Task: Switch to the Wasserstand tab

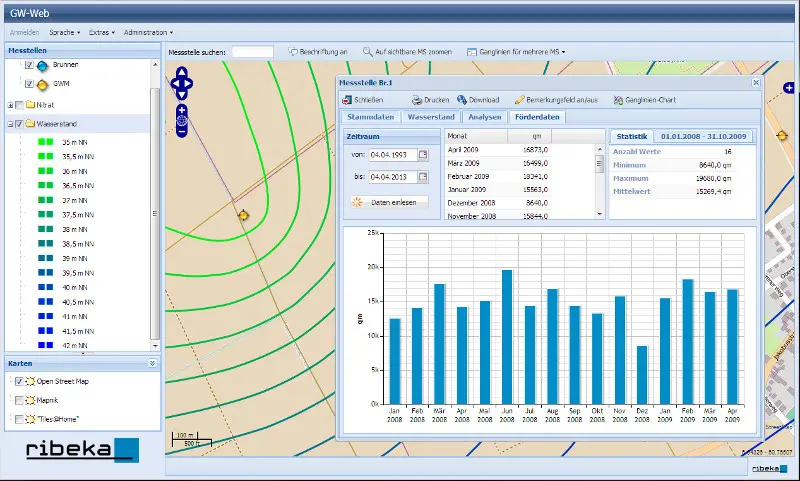Action: 431,117
